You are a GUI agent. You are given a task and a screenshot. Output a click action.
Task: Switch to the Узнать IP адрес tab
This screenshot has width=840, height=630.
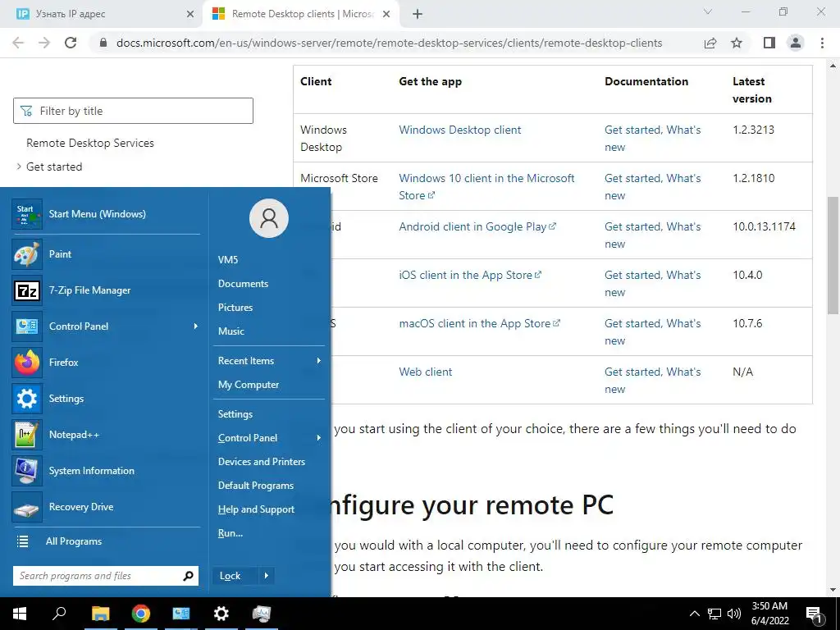tap(102, 14)
